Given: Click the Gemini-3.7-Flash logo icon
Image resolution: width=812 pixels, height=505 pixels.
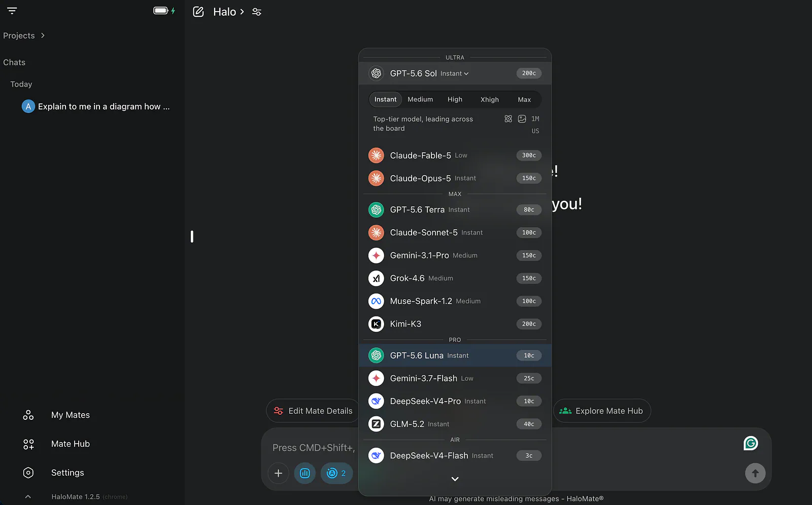Looking at the screenshot, I should [x=376, y=378].
